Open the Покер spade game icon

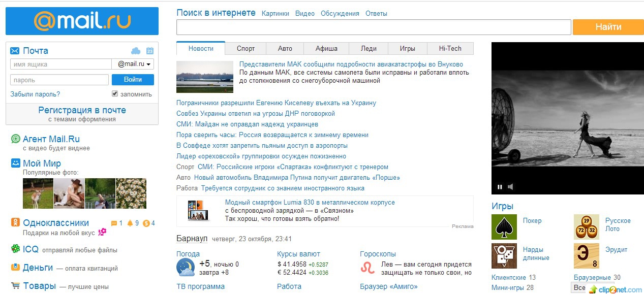coord(504,227)
